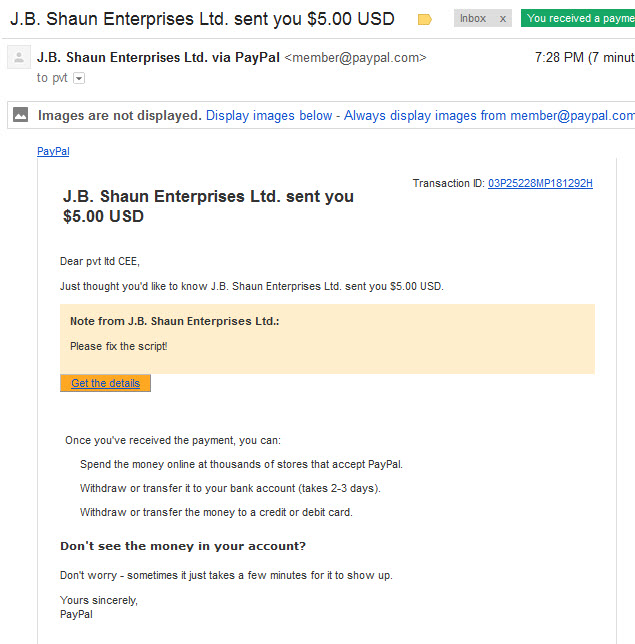
Task: Click the orange 'Get the details' button
Action: click(x=106, y=383)
